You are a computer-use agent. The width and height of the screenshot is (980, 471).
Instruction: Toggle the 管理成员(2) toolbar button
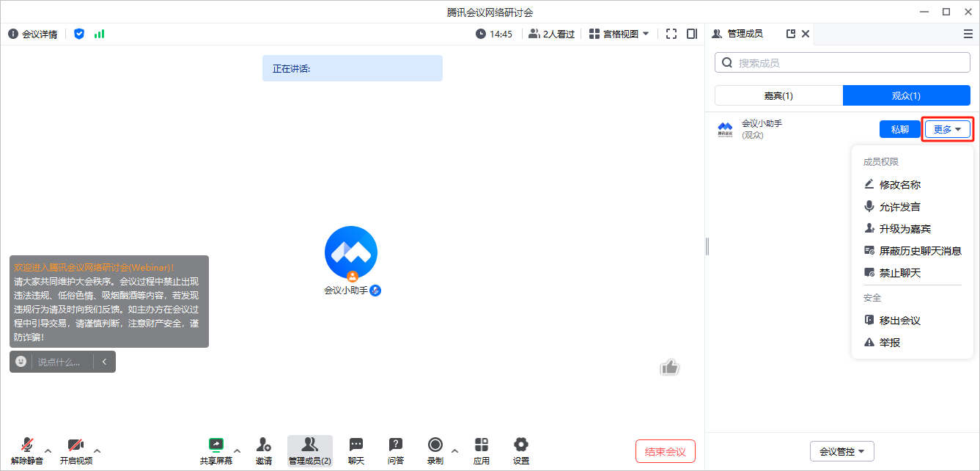coord(309,451)
